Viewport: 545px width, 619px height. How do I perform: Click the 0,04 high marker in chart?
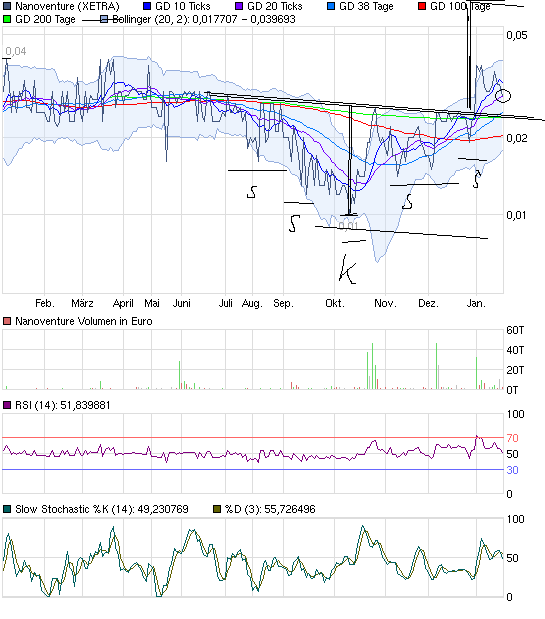16,51
